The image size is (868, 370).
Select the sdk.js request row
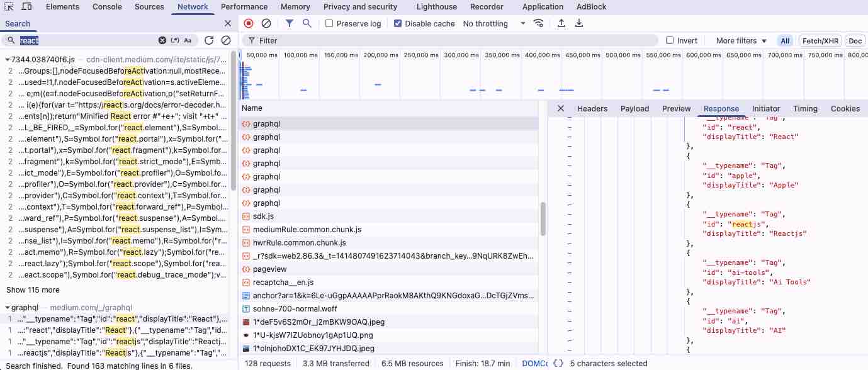(x=389, y=216)
